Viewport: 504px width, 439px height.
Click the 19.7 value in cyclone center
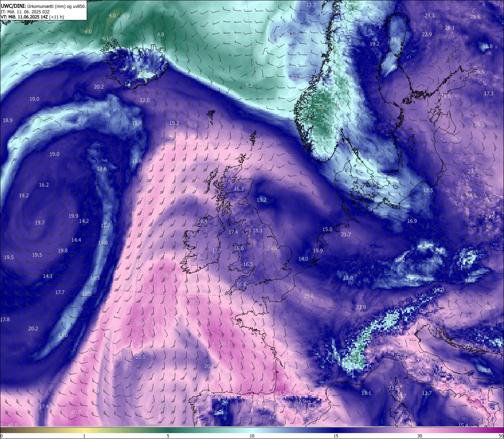40,223
